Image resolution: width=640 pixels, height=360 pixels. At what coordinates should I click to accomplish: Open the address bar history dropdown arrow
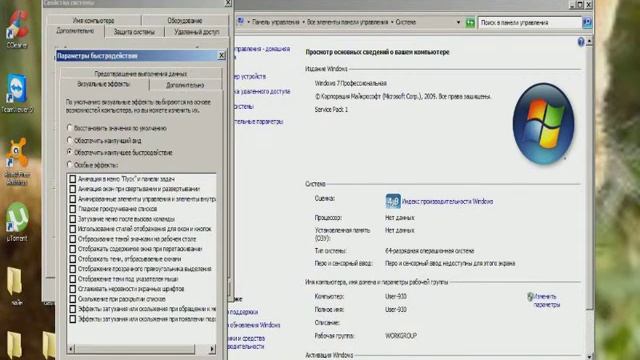[x=458, y=22]
